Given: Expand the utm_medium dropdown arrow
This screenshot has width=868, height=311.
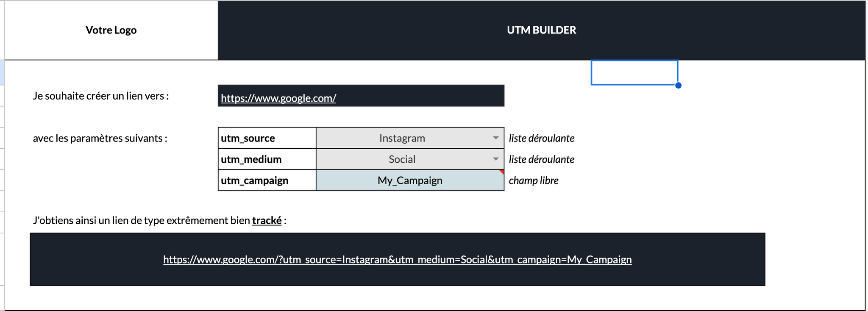Looking at the screenshot, I should [495, 159].
